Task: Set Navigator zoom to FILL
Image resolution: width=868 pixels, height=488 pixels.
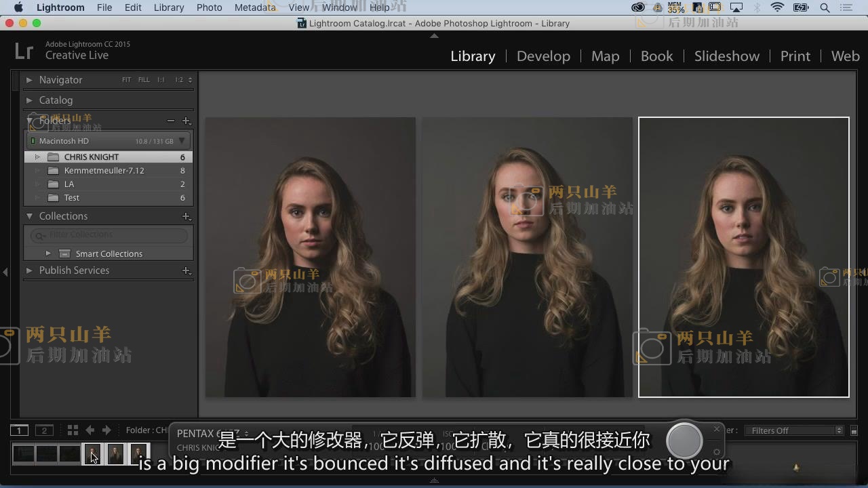Action: click(144, 80)
